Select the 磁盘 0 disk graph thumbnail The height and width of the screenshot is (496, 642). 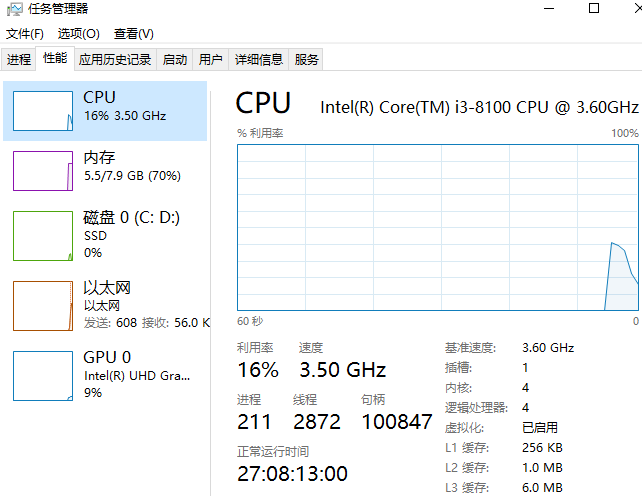pyautogui.click(x=43, y=235)
